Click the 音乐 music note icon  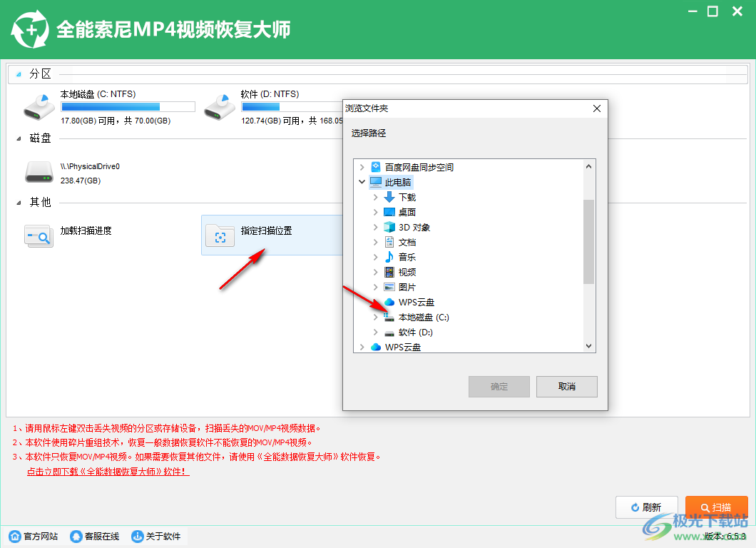click(389, 257)
